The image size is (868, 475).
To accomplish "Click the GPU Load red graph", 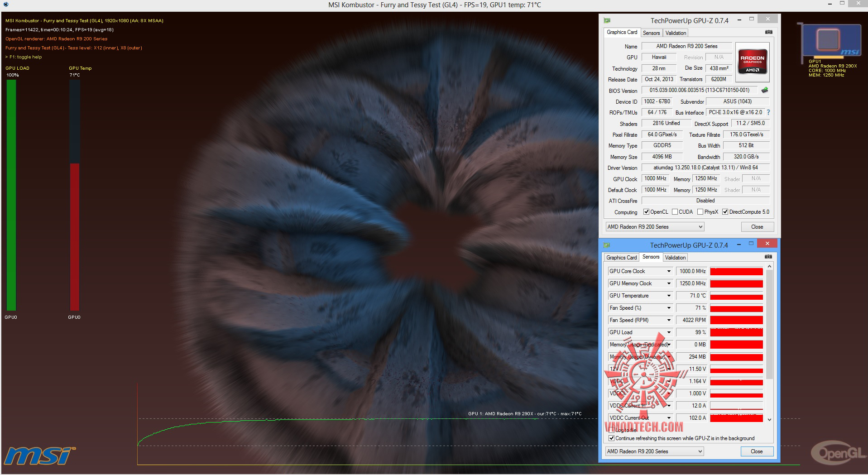I will [x=736, y=332].
